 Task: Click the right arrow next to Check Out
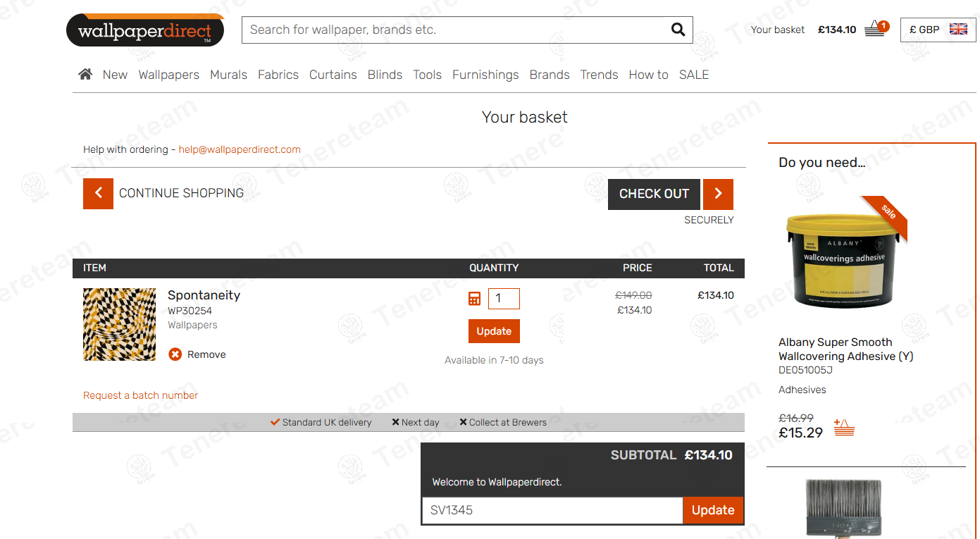[718, 194]
